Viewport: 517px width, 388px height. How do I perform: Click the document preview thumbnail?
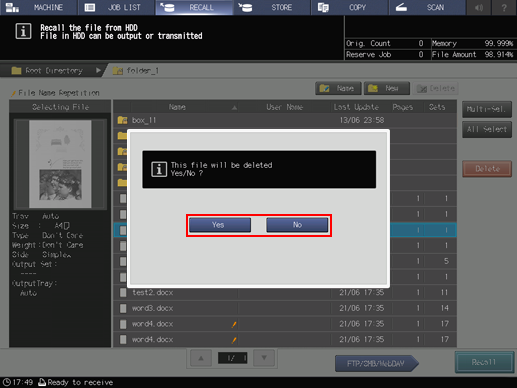(60, 164)
